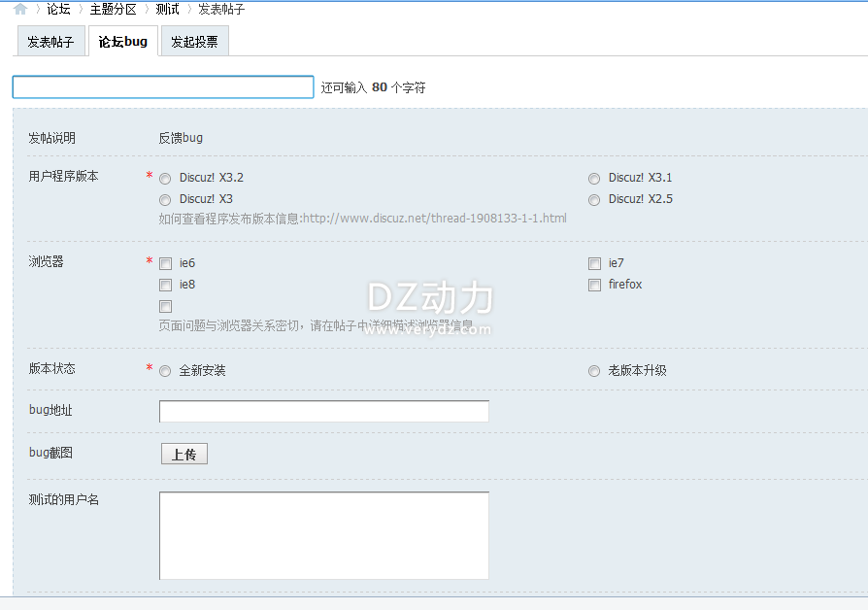This screenshot has height=610, width=868.
Task: Focus the post title input field
Action: click(163, 87)
